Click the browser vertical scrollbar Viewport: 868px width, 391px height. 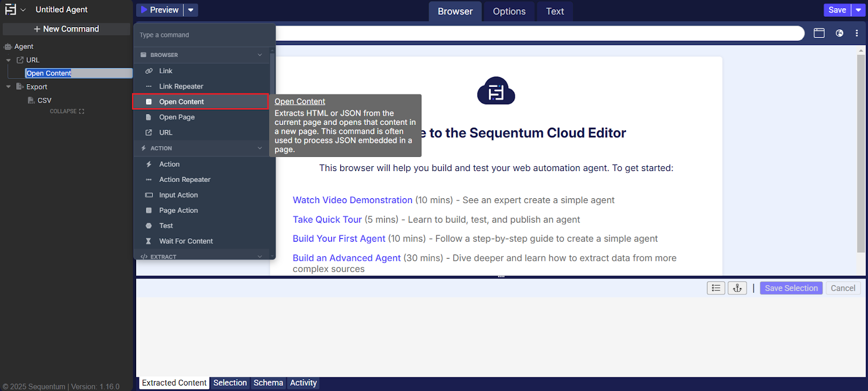point(861,153)
